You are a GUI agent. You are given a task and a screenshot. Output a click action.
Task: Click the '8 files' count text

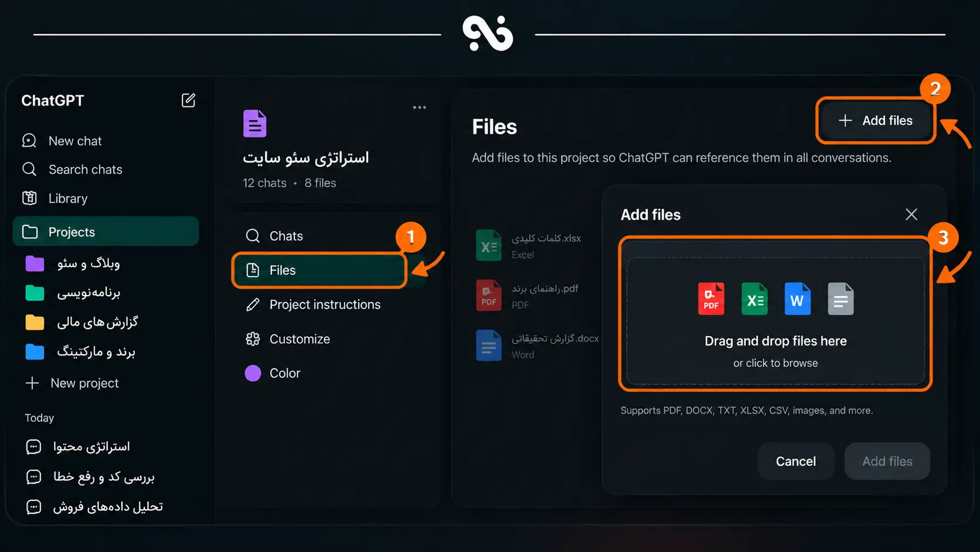[x=320, y=183]
